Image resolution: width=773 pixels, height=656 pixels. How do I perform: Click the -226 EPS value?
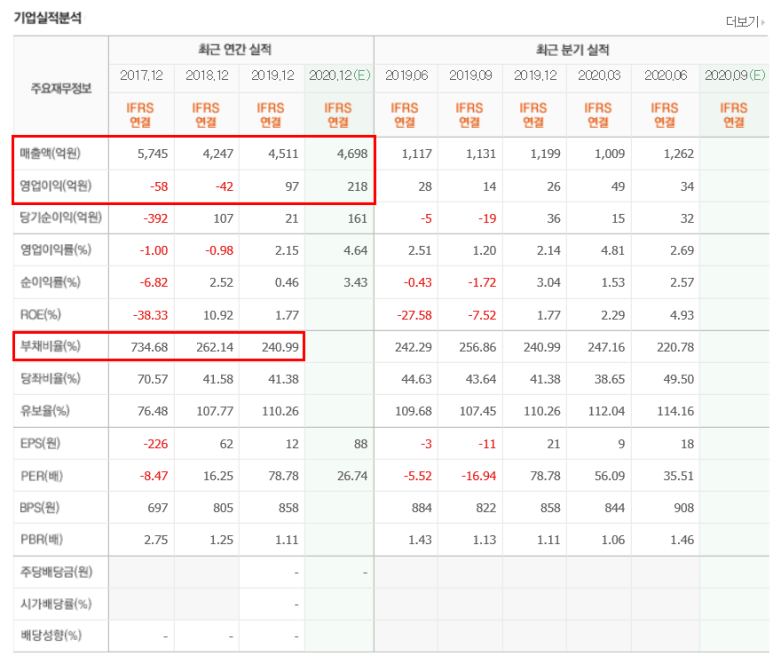click(x=155, y=445)
